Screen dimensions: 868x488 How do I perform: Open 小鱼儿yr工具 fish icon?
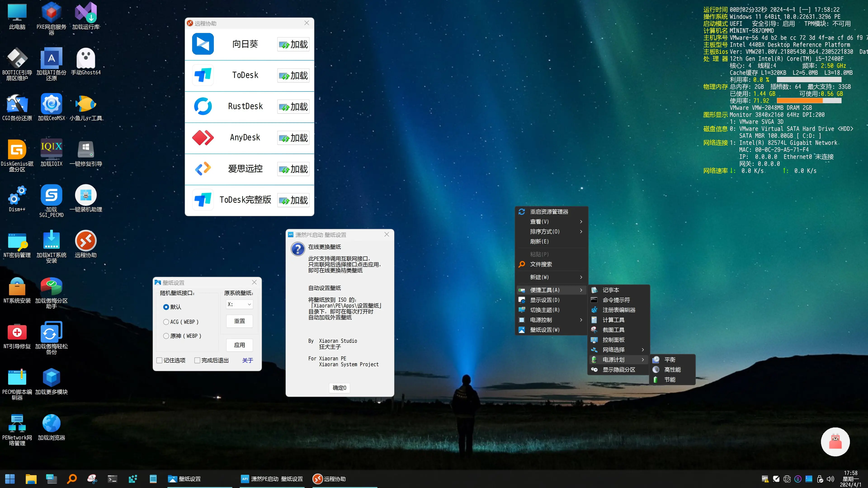86,104
